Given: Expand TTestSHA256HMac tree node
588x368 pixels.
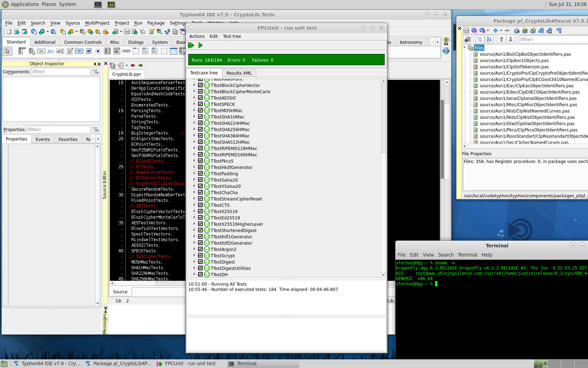Looking at the screenshot, I should (x=194, y=129).
